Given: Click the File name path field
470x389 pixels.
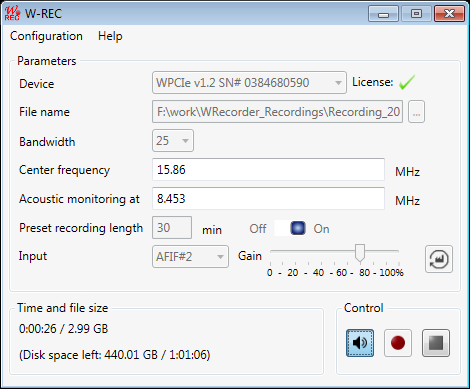Looking at the screenshot, I should click(x=277, y=112).
